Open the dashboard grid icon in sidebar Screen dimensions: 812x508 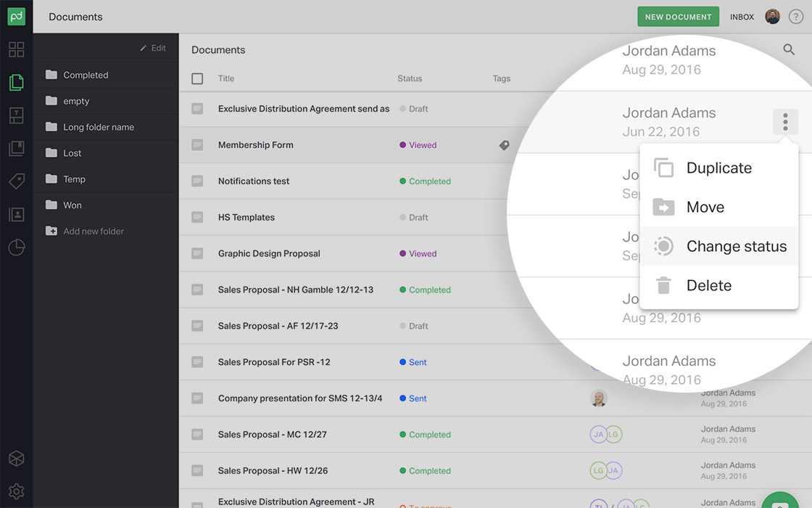tap(17, 50)
